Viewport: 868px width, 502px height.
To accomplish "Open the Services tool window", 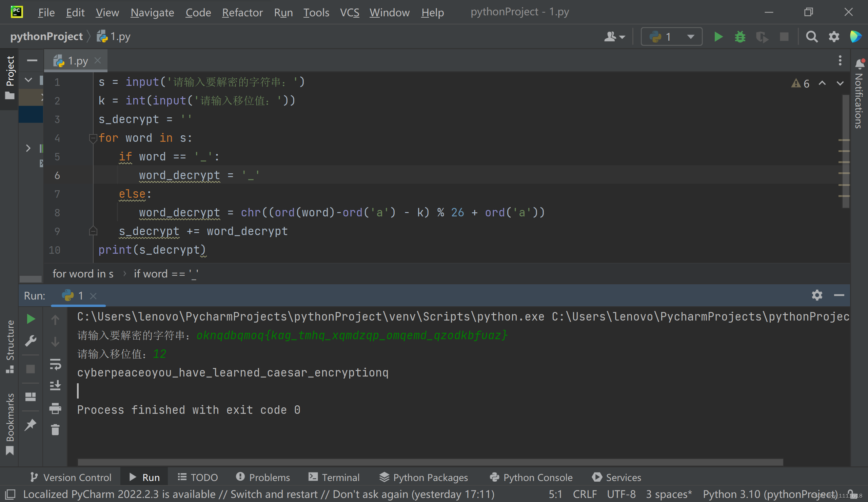I will pos(616,477).
